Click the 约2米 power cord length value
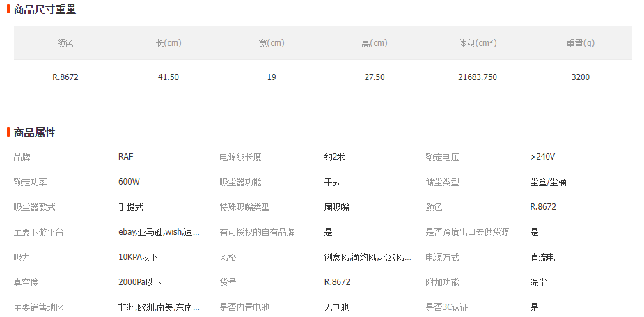The width and height of the screenshot is (644, 317). point(334,157)
